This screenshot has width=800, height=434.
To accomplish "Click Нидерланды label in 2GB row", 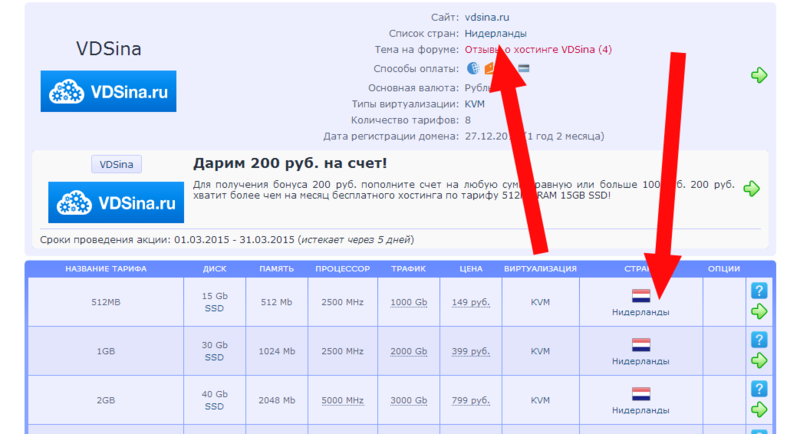I will (x=641, y=410).
